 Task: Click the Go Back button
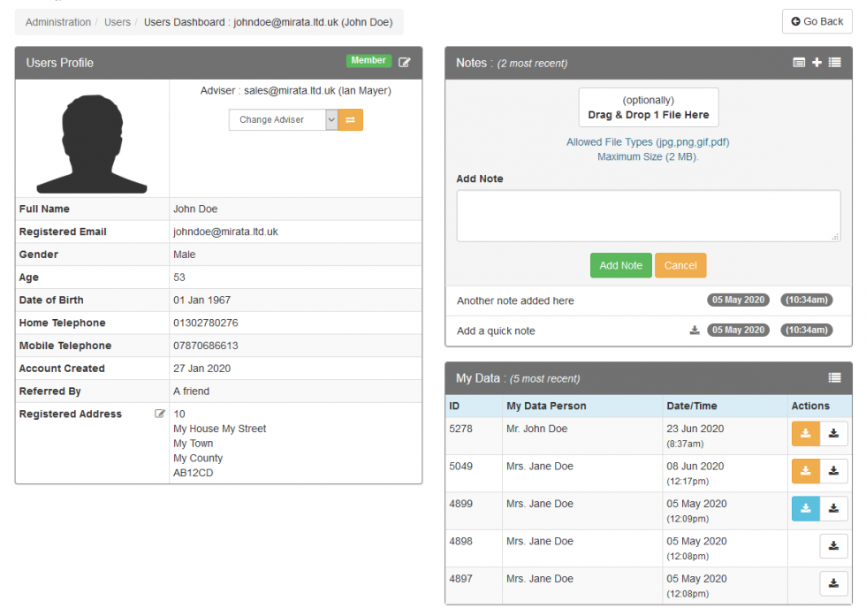coord(817,21)
